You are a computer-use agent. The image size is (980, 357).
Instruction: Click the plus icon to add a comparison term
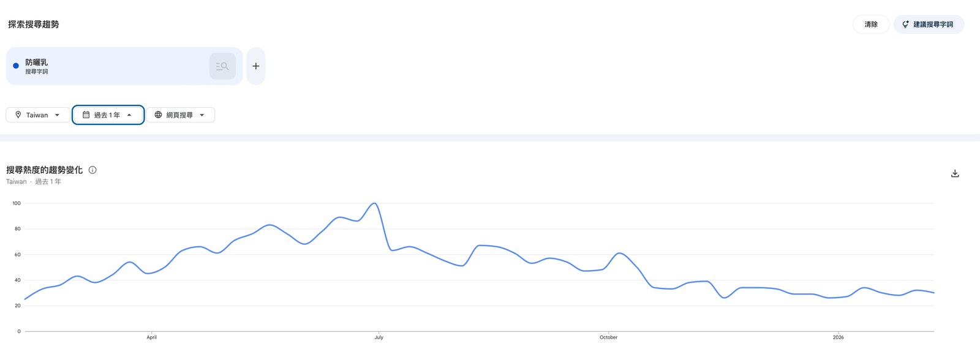click(255, 66)
